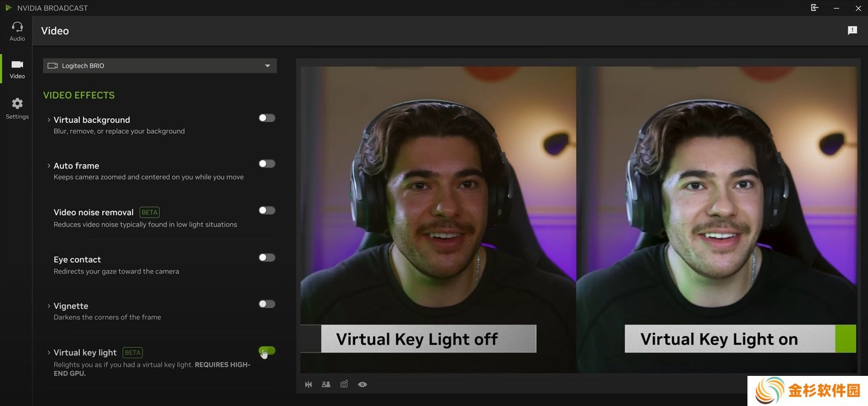This screenshot has width=868, height=406.
Task: Click "Redirects your gaze toward the camera"
Action: click(116, 272)
